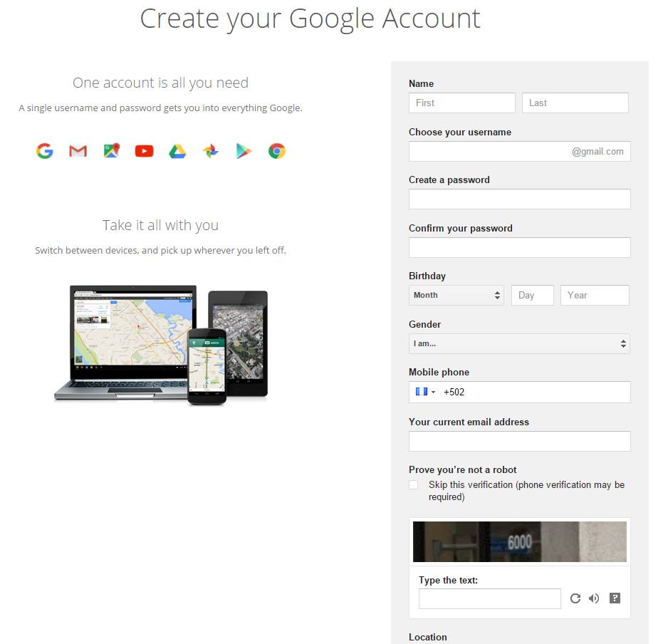Click the Google Photos pinwheel icon
663x644 pixels.
click(x=211, y=151)
